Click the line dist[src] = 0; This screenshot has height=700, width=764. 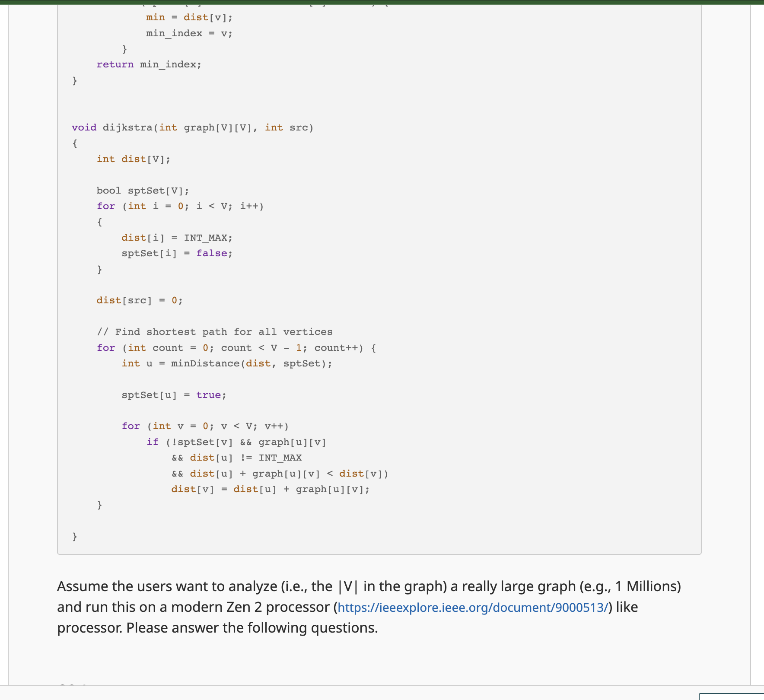139,300
